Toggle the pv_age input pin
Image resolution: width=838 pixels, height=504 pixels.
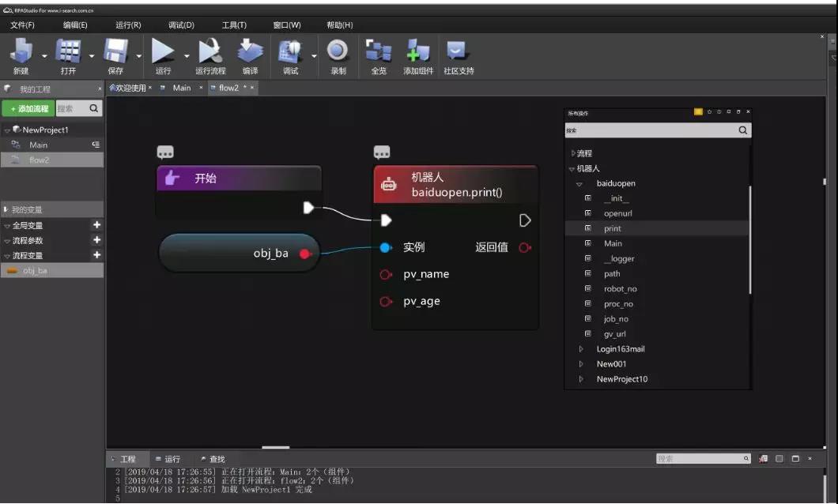[386, 302]
